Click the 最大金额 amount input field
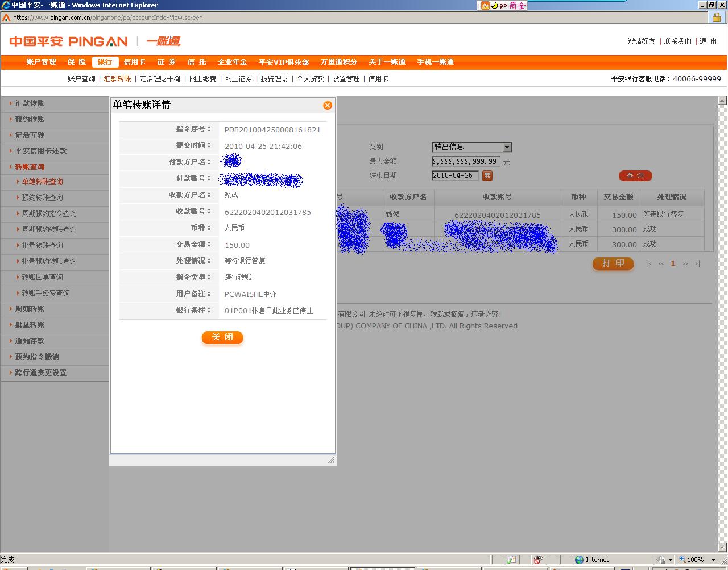This screenshot has width=728, height=570. tap(465, 161)
